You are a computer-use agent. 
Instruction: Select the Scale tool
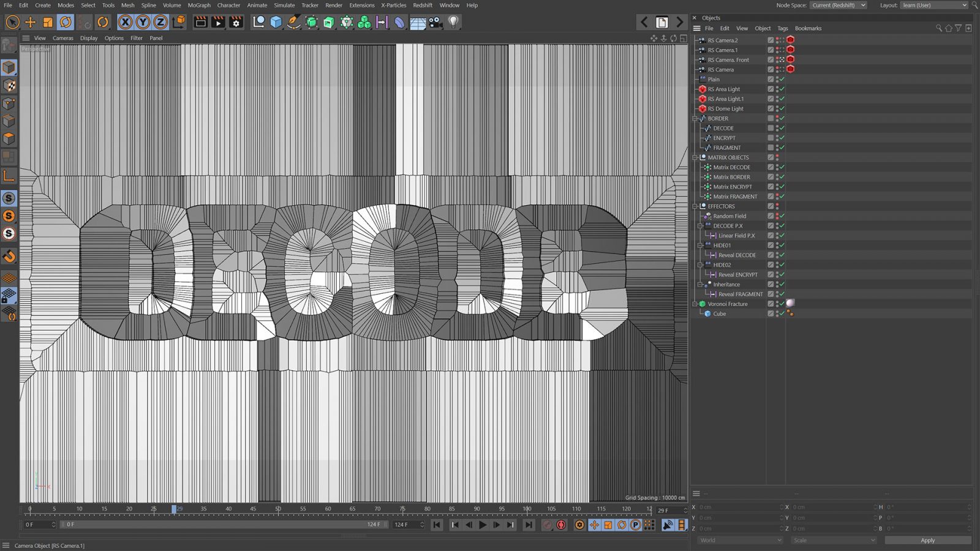click(x=47, y=22)
